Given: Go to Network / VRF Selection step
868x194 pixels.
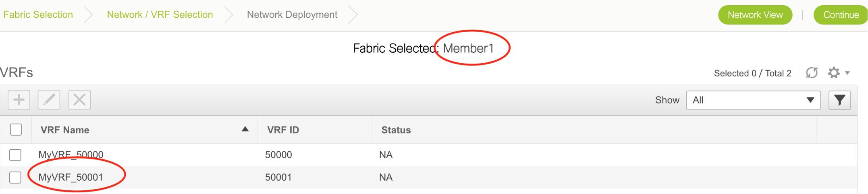Looking at the screenshot, I should coord(160,14).
